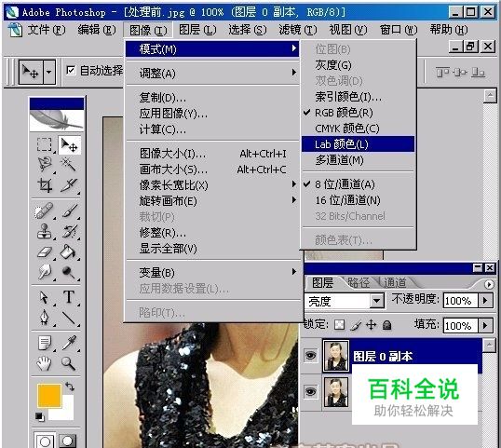This screenshot has height=448, width=501.
Task: Toggle lock position for layer
Action: (371, 325)
